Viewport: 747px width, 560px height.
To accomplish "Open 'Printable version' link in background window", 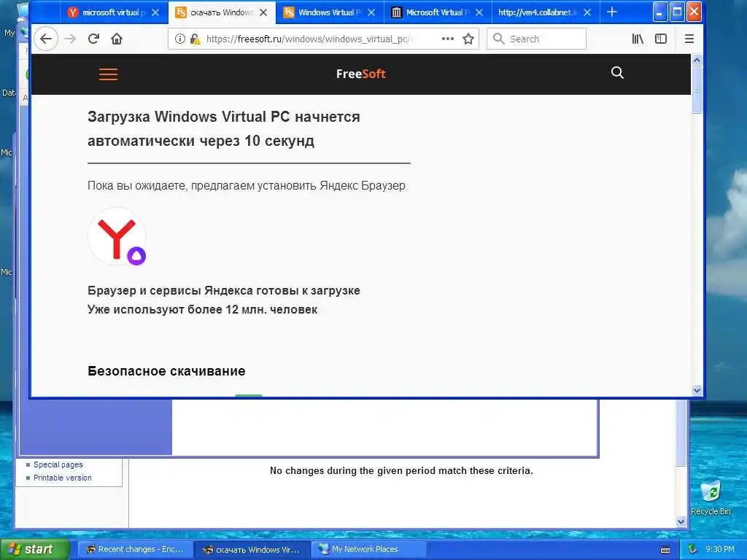I will [x=63, y=478].
